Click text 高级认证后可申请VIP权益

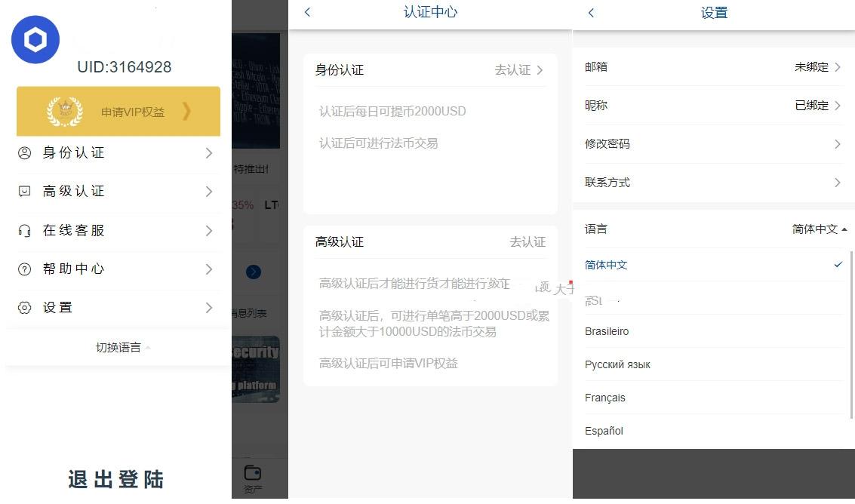tap(388, 363)
